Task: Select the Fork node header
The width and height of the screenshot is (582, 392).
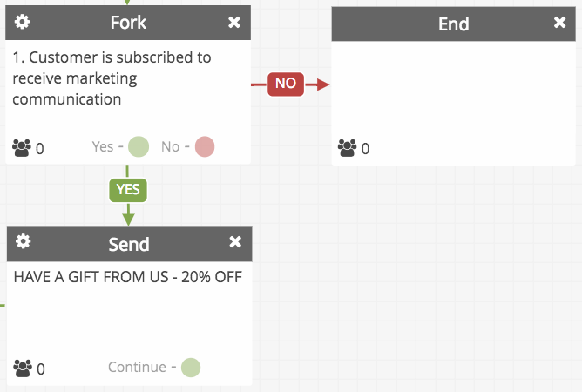Action: tap(128, 23)
